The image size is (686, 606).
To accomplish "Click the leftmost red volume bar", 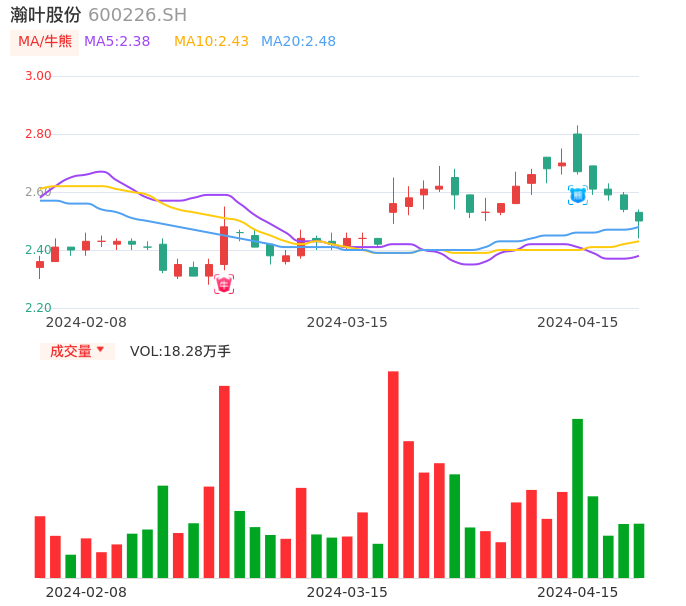I will [x=40, y=546].
